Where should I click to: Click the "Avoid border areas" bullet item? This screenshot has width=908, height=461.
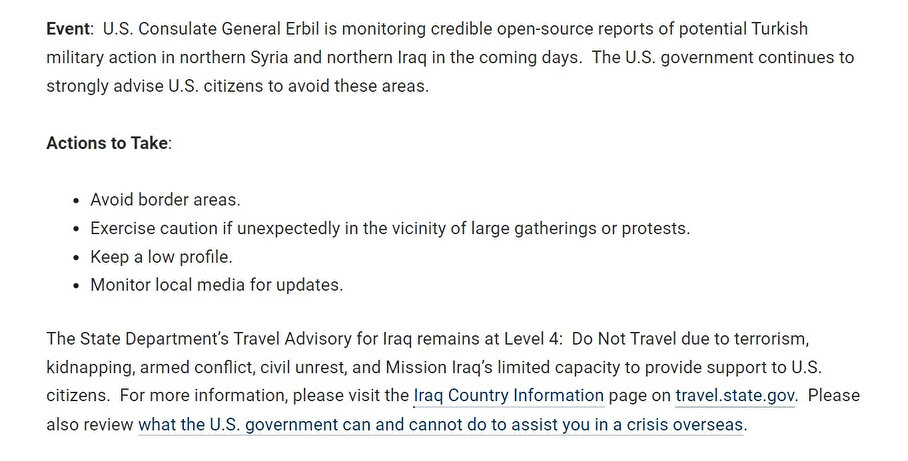pos(165,199)
